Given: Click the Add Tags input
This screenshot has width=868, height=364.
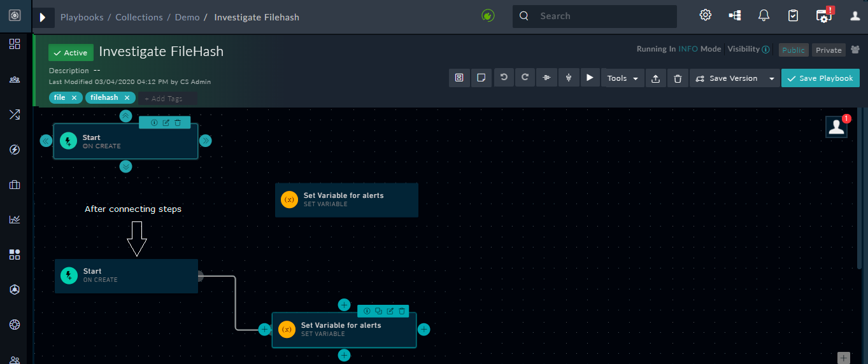Looking at the screenshot, I should (167, 99).
